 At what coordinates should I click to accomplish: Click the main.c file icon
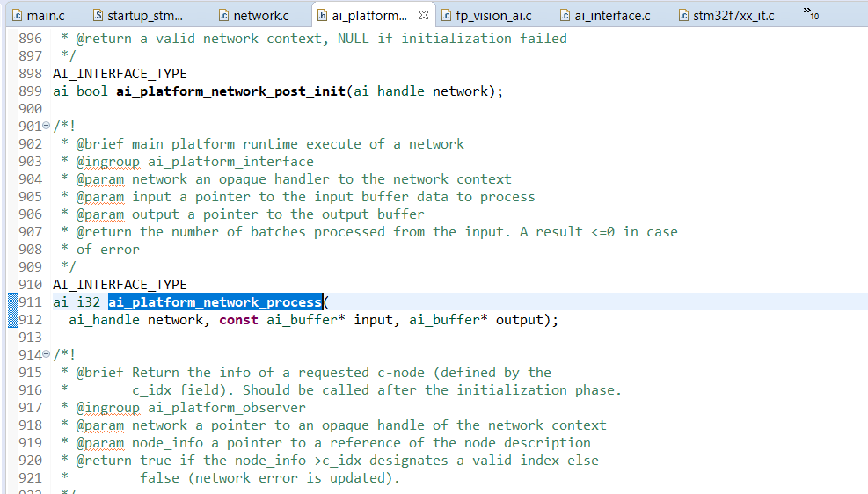18,16
